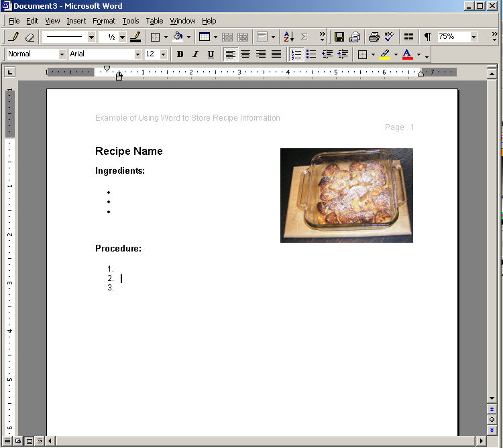
Task: Toggle Italic formatting
Action: 195,54
